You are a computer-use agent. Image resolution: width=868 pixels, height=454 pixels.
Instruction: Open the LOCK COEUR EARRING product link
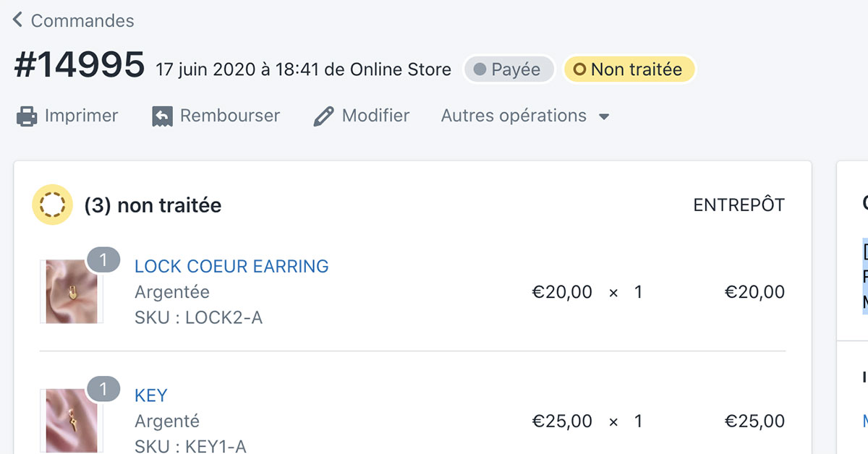[x=231, y=266]
